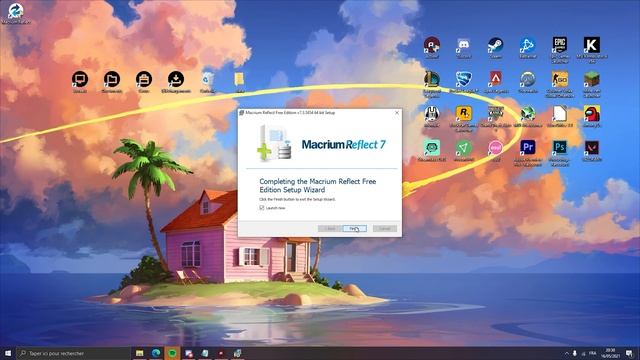Open the black monitor desktop shortcut
Screen dimensions: 640x360
(80, 82)
